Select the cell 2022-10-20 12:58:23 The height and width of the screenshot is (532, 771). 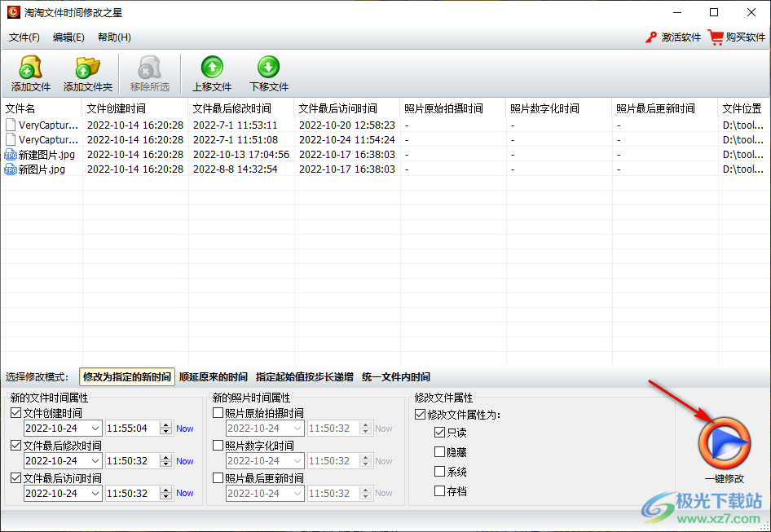click(x=347, y=125)
